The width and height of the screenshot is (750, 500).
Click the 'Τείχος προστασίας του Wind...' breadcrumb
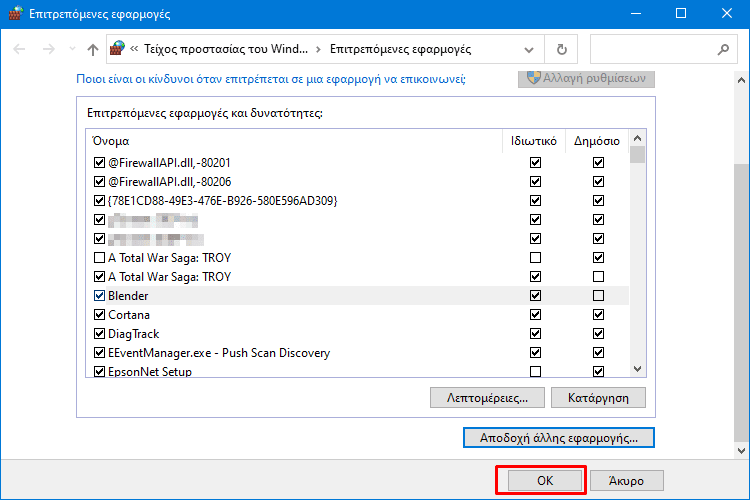(x=226, y=49)
